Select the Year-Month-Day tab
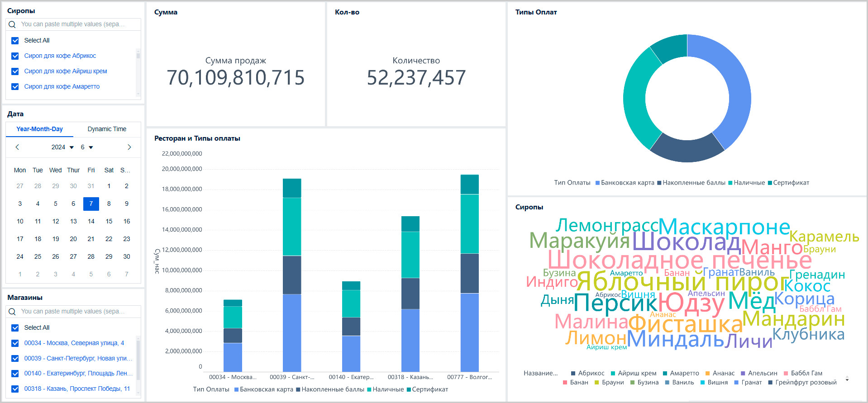The image size is (868, 403). [39, 129]
